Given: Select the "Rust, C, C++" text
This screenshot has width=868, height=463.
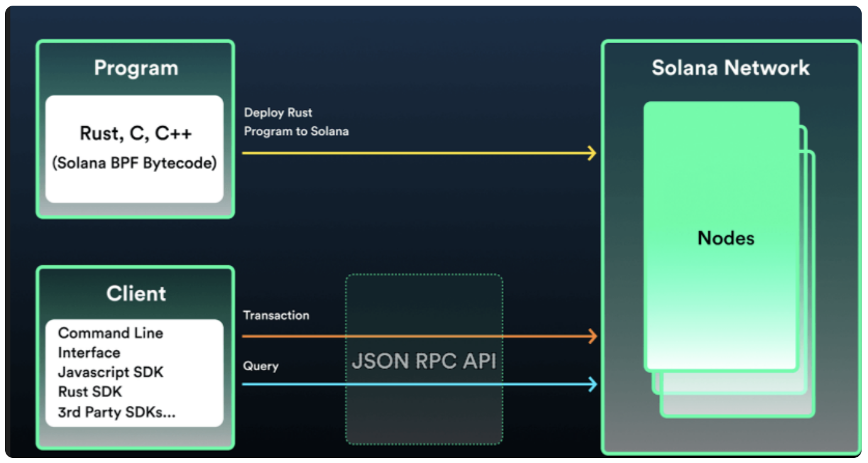Looking at the screenshot, I should [x=135, y=133].
